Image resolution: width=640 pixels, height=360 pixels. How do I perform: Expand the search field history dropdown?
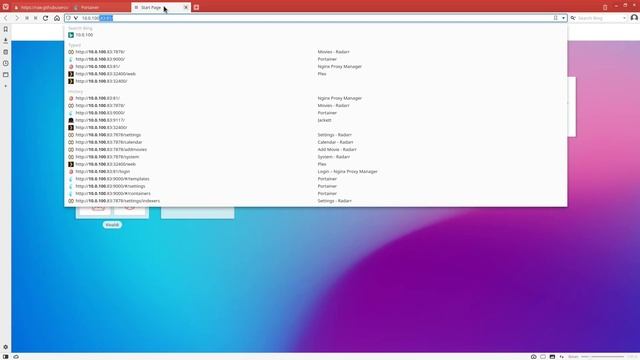624,18
